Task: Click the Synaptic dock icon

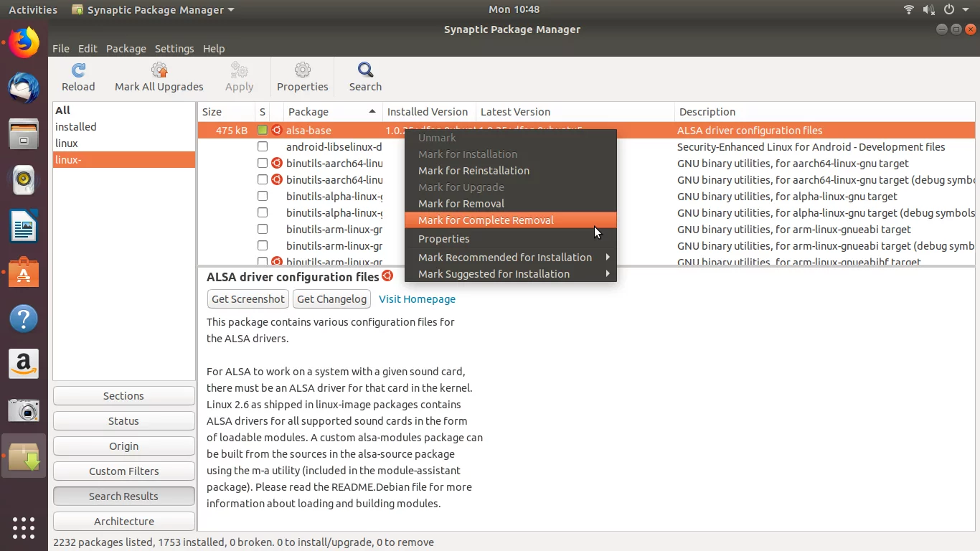Action: (24, 456)
